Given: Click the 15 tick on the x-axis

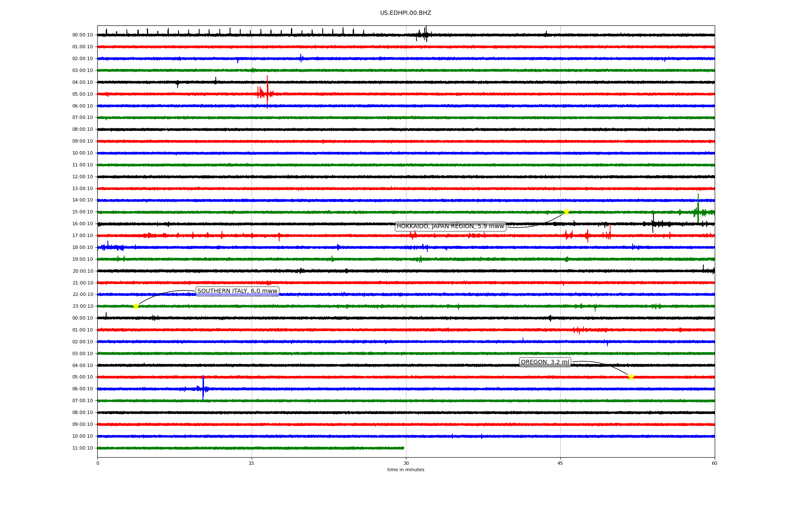Looking at the screenshot, I should [x=252, y=464].
